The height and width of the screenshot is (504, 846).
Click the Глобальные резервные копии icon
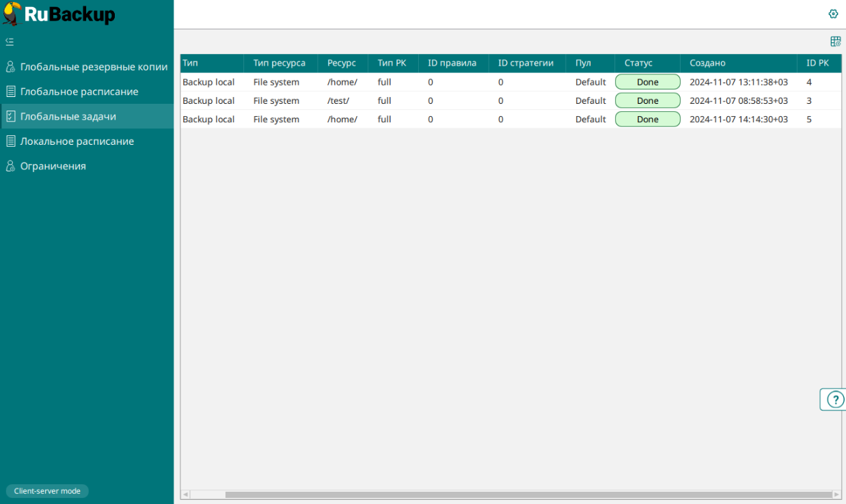pyautogui.click(x=10, y=67)
